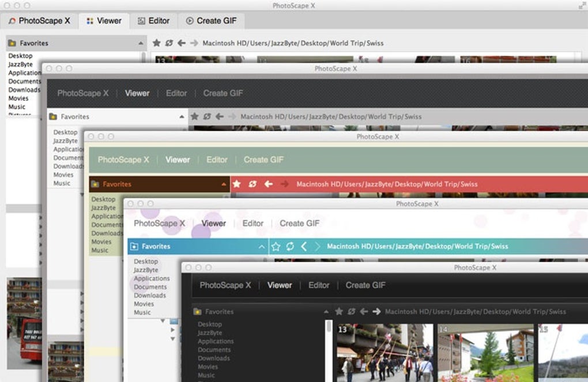Select Viewer in the black theme window
The height and width of the screenshot is (382, 588).
280,285
